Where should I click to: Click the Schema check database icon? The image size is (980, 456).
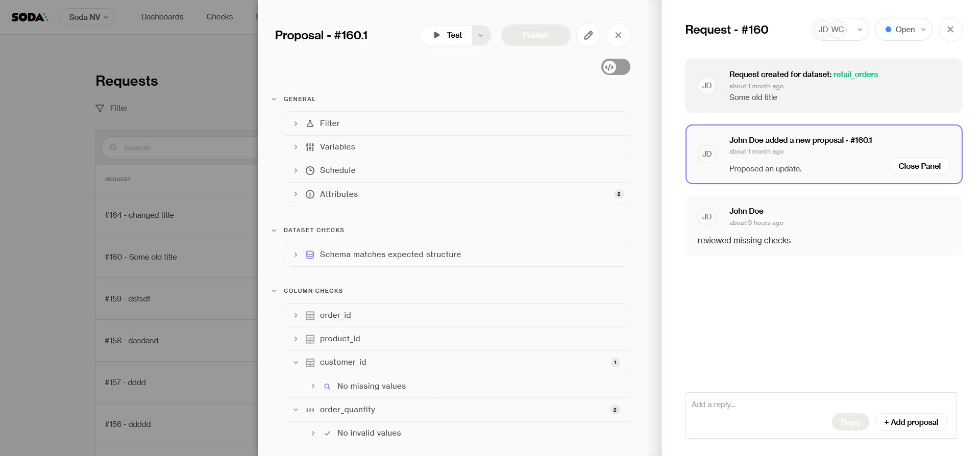[310, 255]
